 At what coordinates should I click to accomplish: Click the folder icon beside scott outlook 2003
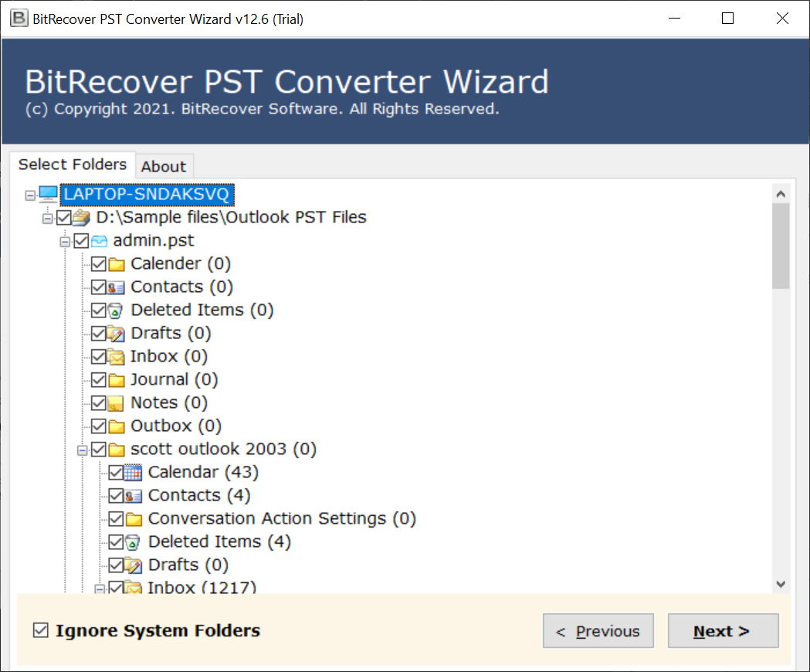(x=117, y=450)
